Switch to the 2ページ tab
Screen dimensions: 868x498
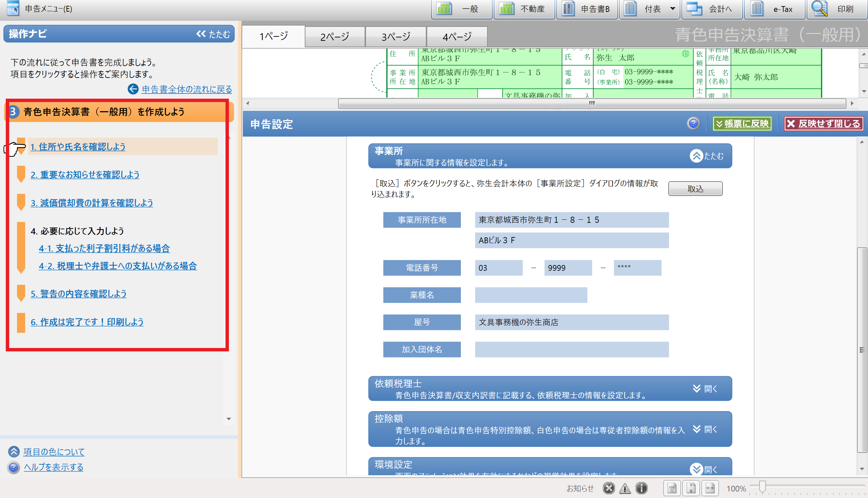point(334,37)
